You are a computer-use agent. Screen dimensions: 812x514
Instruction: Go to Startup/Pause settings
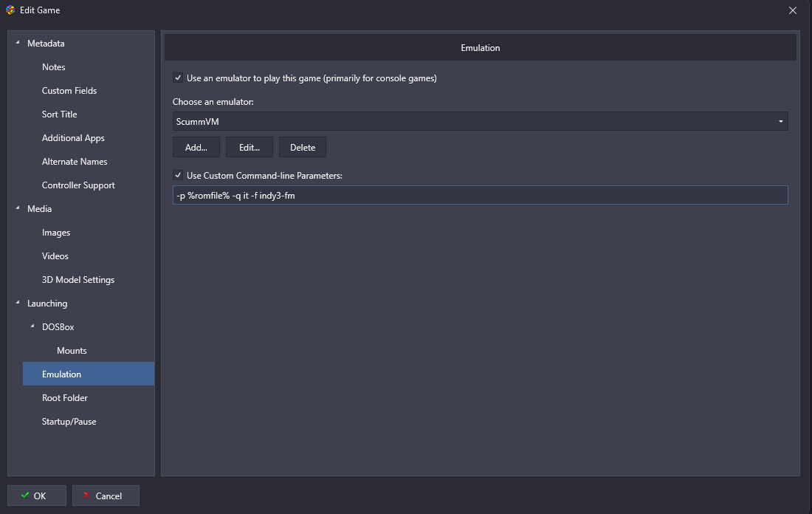point(69,422)
